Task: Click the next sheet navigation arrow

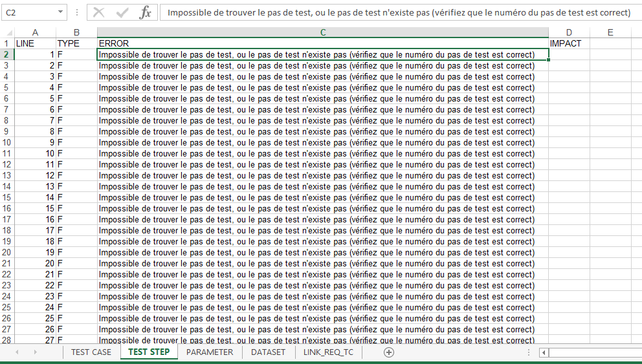Action: tap(35, 352)
